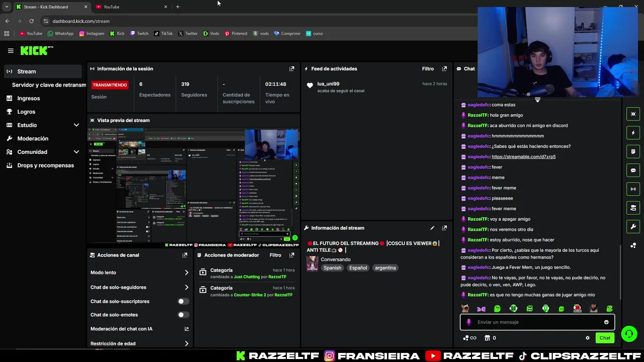The image size is (644, 362).
Task: Pop out the Feed de actividades panel
Action: point(444,69)
